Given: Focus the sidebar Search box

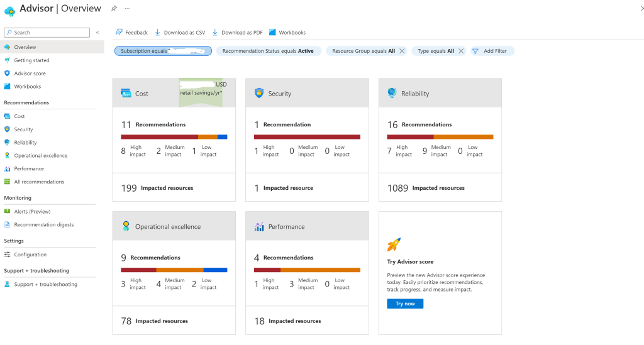Looking at the screenshot, I should pos(47,33).
